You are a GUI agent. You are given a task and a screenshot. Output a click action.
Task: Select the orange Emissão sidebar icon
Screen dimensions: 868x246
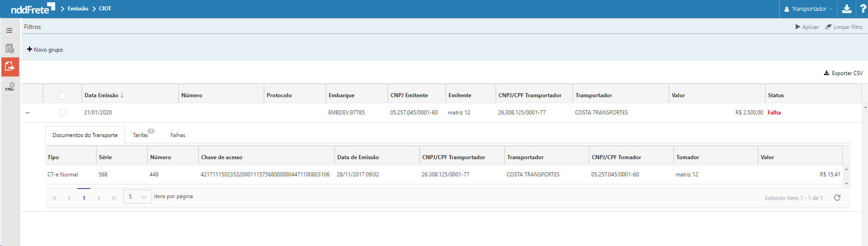[9, 67]
